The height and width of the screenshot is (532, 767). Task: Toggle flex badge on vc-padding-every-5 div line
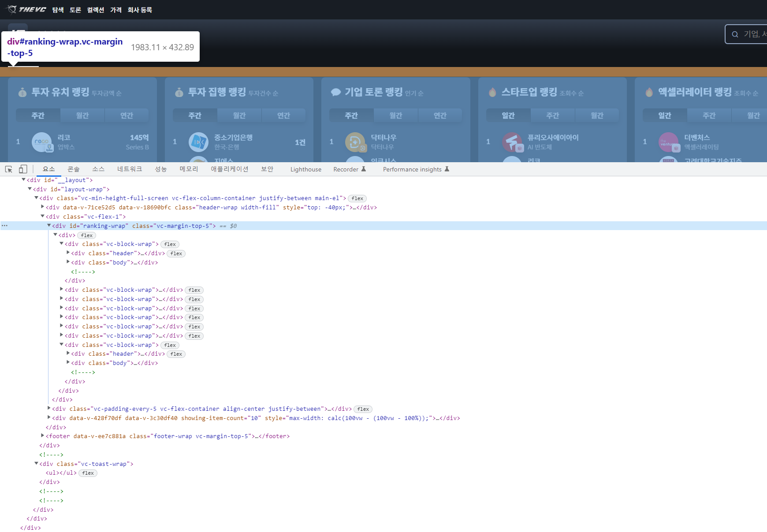pyautogui.click(x=363, y=409)
